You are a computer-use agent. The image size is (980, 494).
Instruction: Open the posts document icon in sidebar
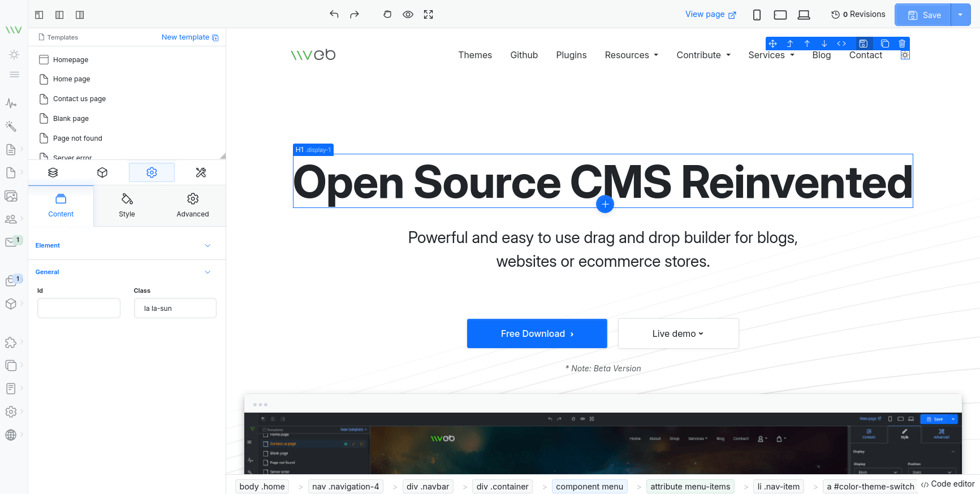pyautogui.click(x=11, y=149)
